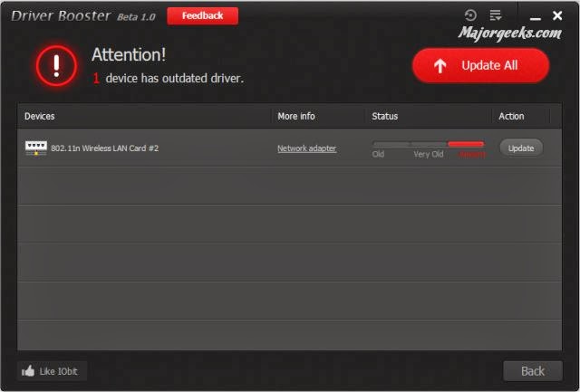
Task: Click the More info column header
Action: (x=296, y=116)
